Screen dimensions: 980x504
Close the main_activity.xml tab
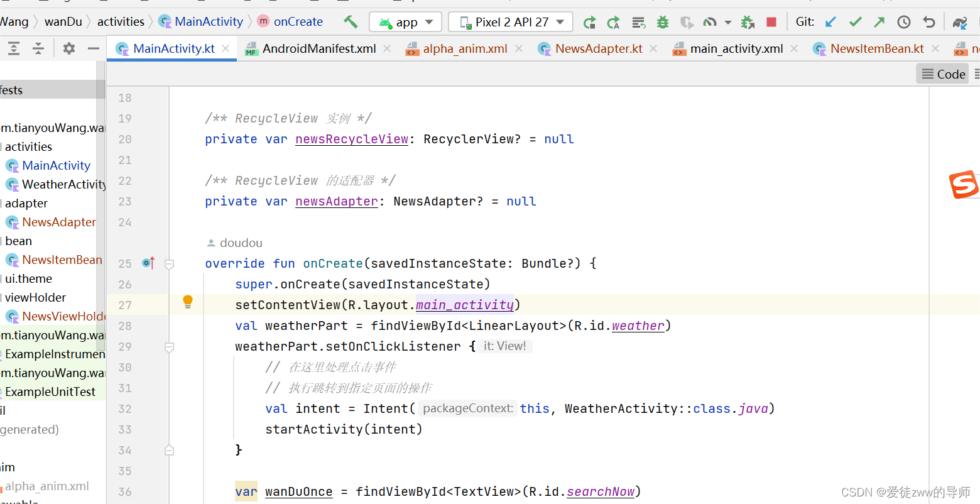[x=794, y=48]
